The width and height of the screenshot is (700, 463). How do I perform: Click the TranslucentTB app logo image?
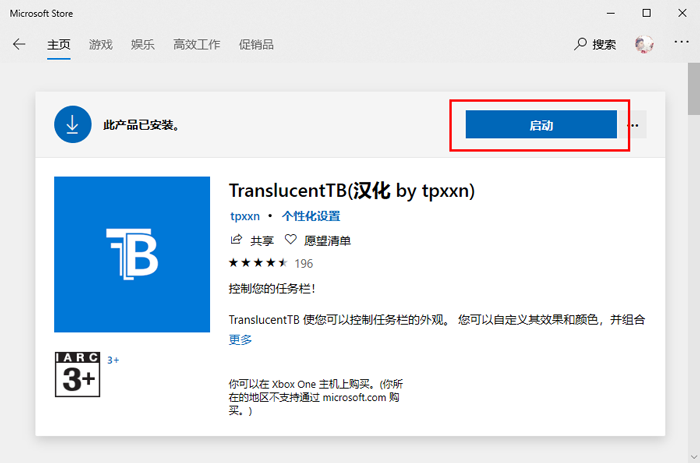pos(132,254)
